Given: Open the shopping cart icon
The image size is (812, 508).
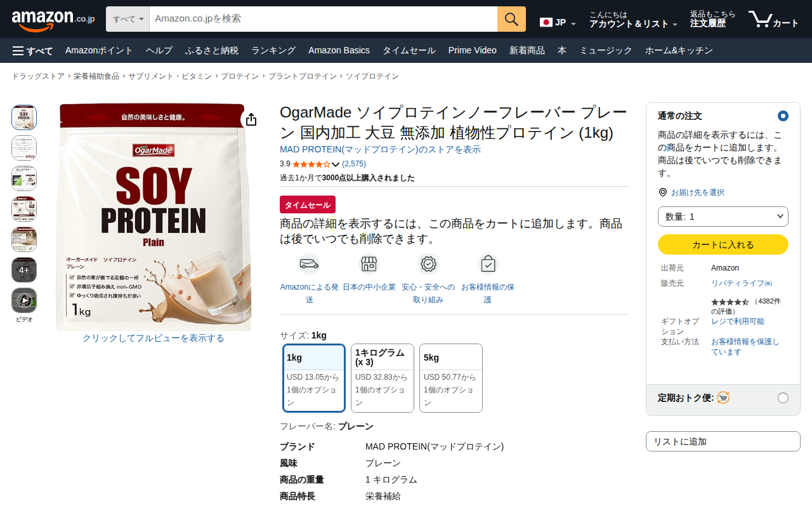Looking at the screenshot, I should click(x=773, y=20).
